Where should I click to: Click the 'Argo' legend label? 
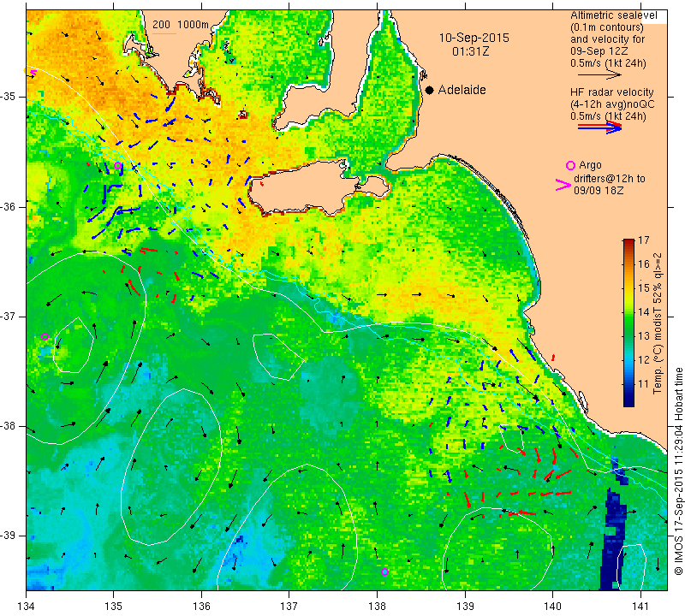pyautogui.click(x=590, y=165)
